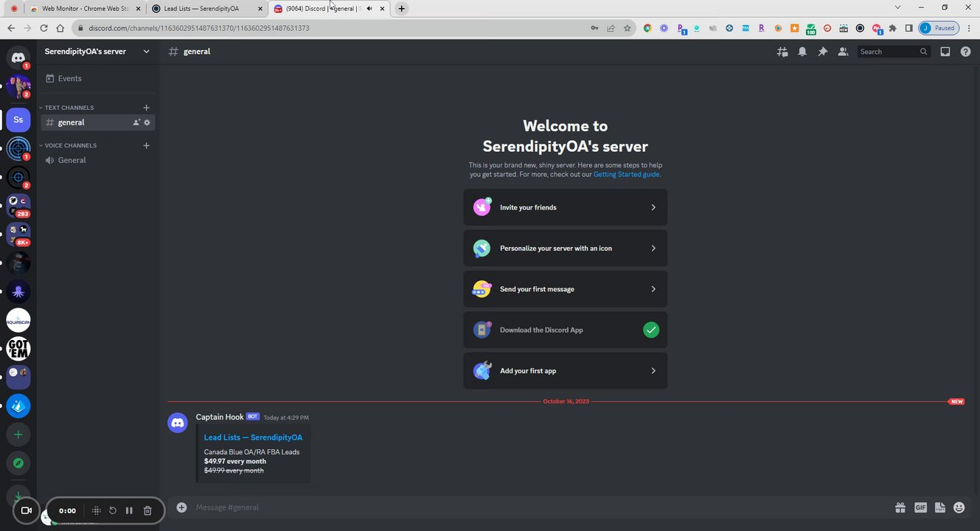Viewport: 980px width, 531px height.
Task: Pause the screen recording
Action: (x=129, y=510)
